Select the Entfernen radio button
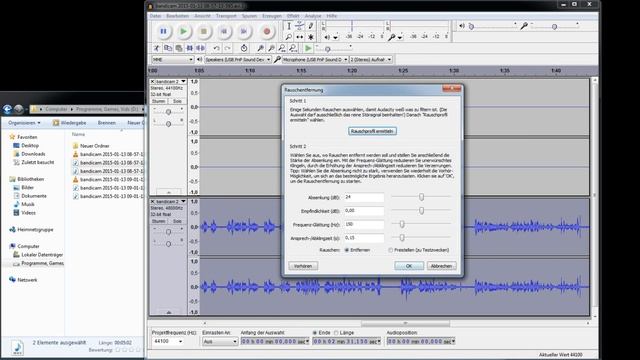 (347, 250)
